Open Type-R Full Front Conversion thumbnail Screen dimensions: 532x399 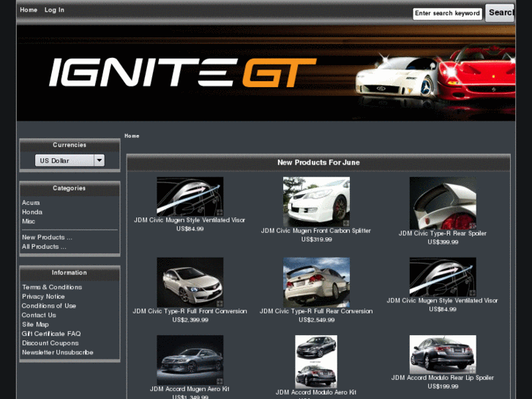[190, 282]
